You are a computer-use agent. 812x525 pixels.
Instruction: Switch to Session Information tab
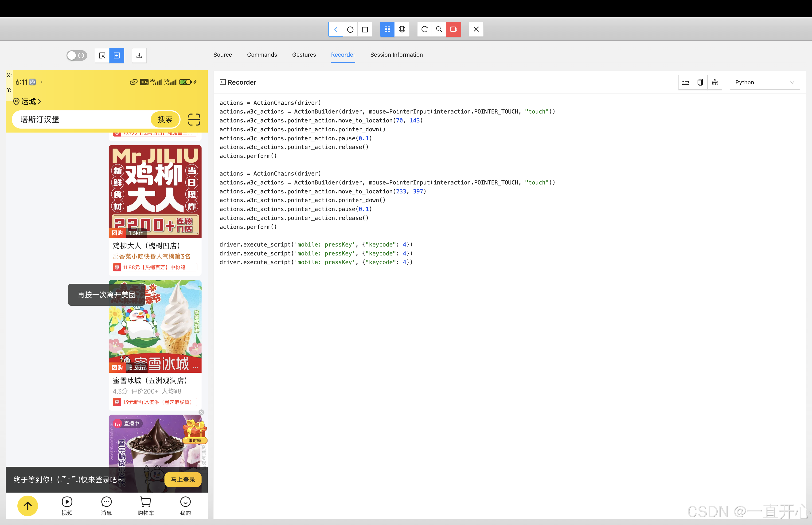(396, 55)
